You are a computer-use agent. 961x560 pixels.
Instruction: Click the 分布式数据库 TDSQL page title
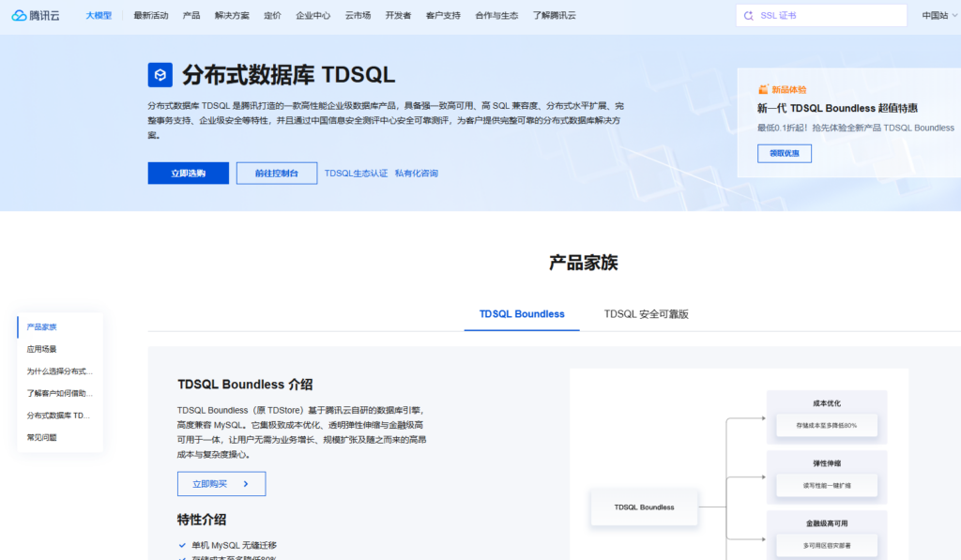click(x=289, y=75)
